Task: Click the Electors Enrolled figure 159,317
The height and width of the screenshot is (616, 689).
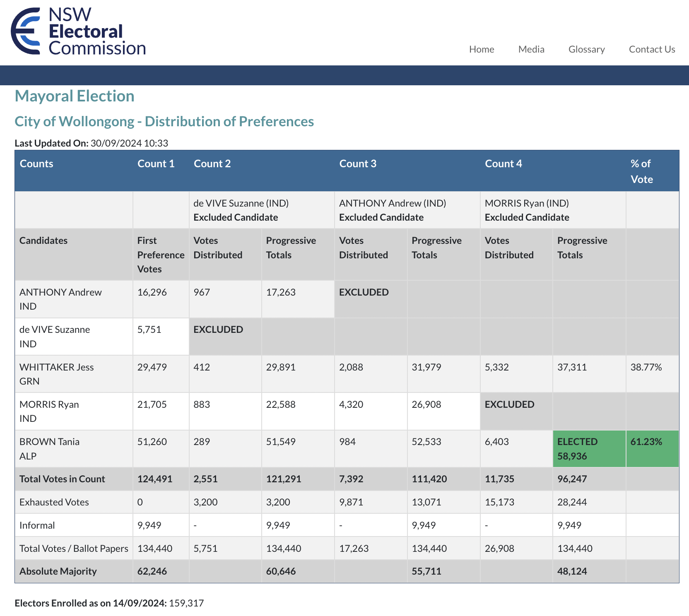Action: 186,603
